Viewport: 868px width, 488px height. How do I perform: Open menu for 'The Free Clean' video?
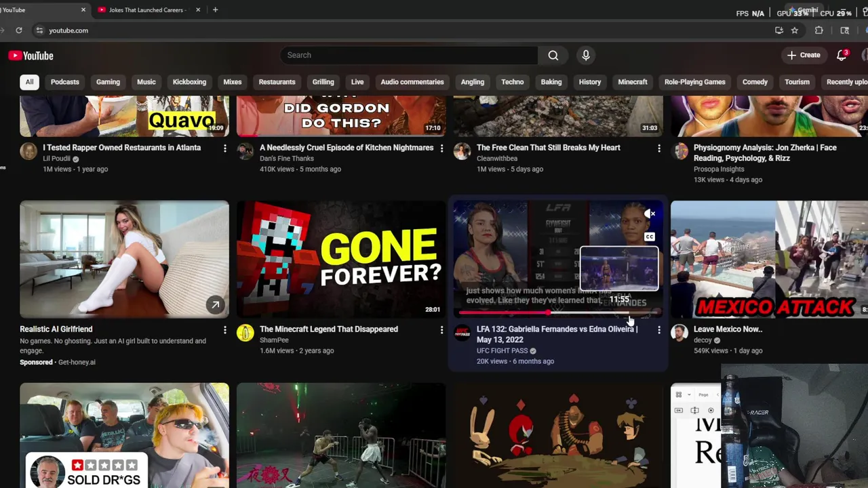(659, 148)
